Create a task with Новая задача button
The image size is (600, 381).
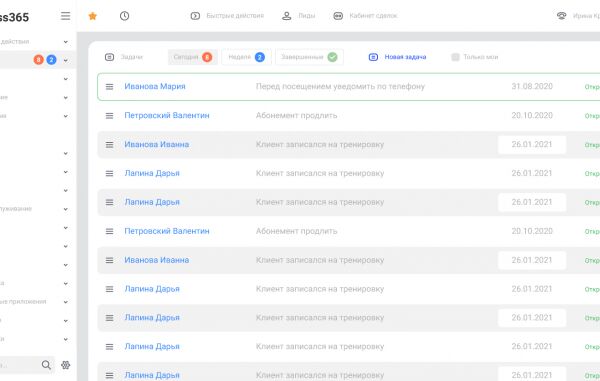point(397,57)
